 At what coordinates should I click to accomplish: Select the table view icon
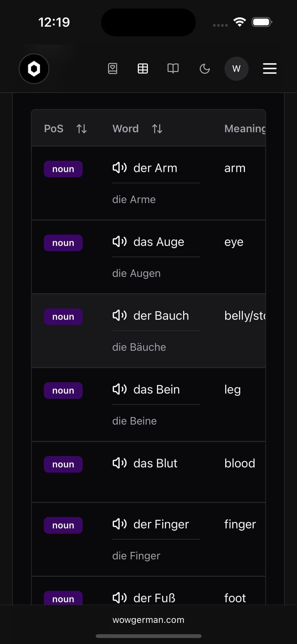[143, 68]
